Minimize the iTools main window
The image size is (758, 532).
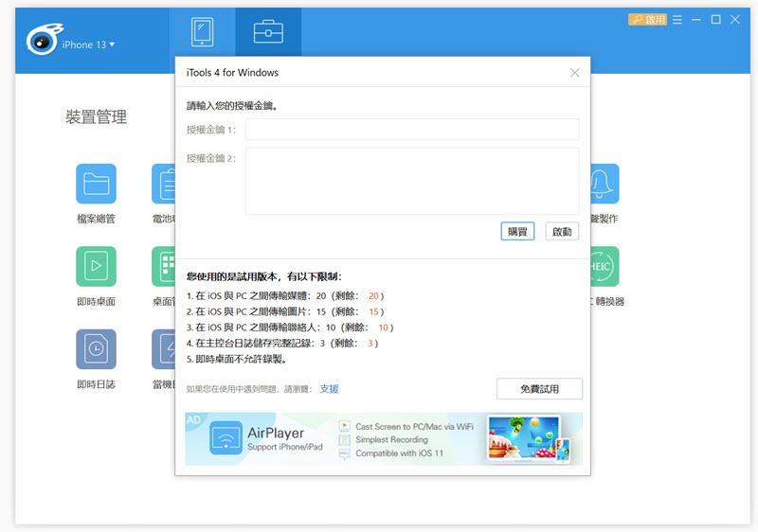pyautogui.click(x=696, y=19)
